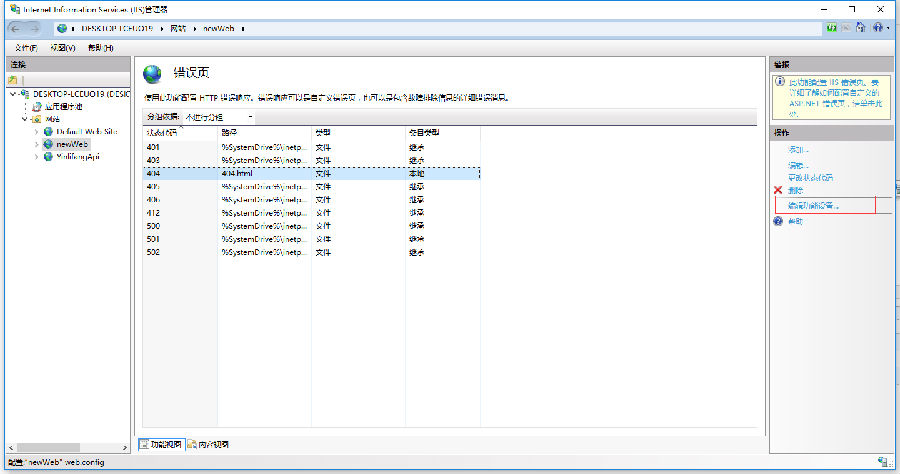Sort by the 类型 column header
Screen dimensions: 900x474
pyautogui.click(x=358, y=133)
